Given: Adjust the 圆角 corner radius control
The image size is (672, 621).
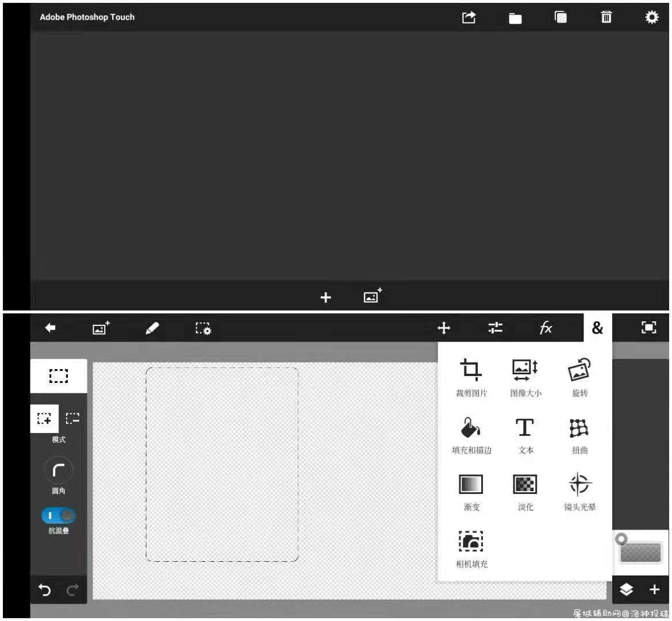Looking at the screenshot, I should click(x=59, y=470).
